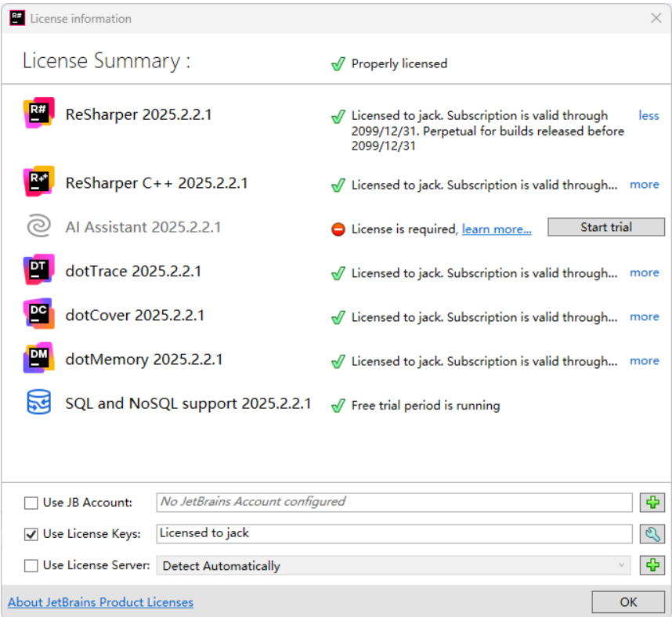This screenshot has width=672, height=617.
Task: Expand dotTrace license details with 'more'
Action: tap(644, 272)
